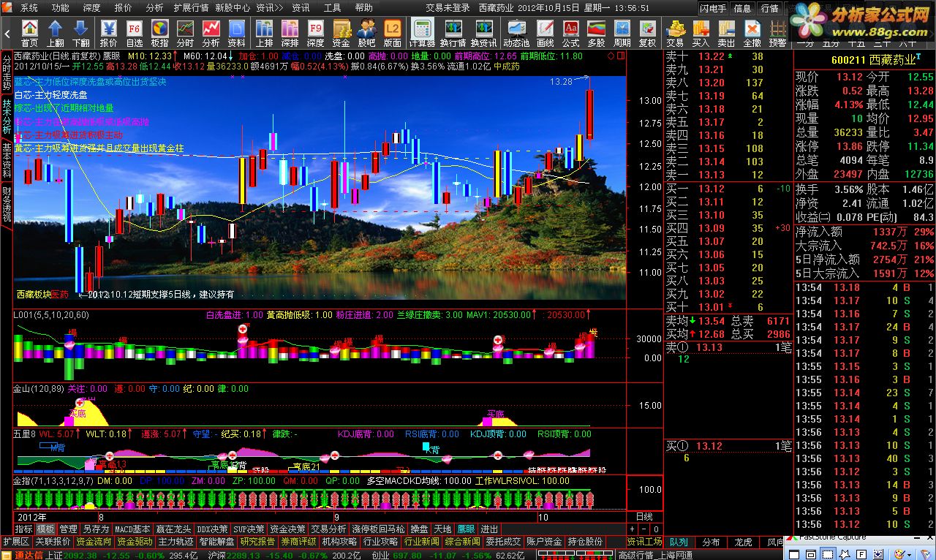Screen dimensions: 936x560
Task: Open the 功能 menu
Action: tap(61, 7)
